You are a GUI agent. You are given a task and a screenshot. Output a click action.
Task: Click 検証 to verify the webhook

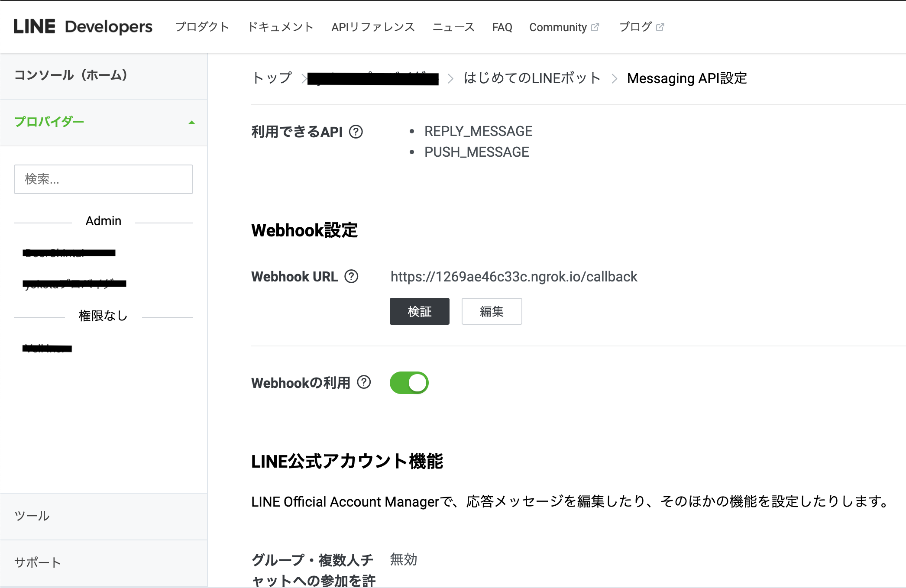click(419, 311)
